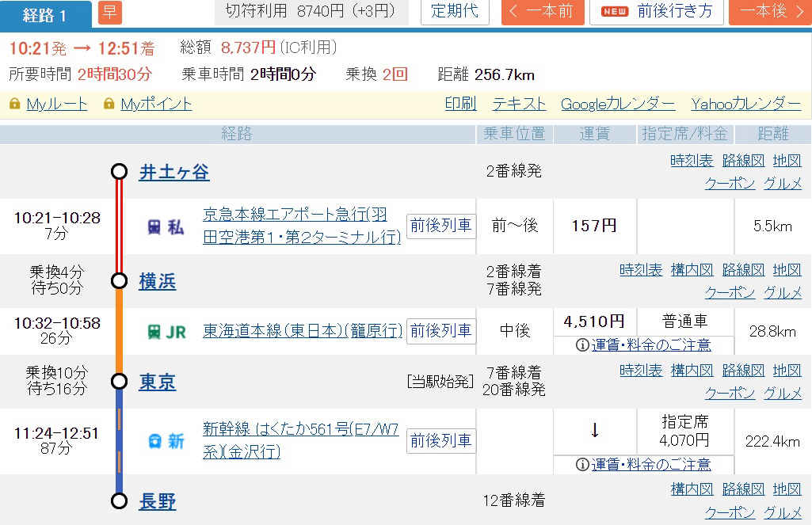Click the 東京 station circle marker
812x525 pixels.
[x=119, y=381]
